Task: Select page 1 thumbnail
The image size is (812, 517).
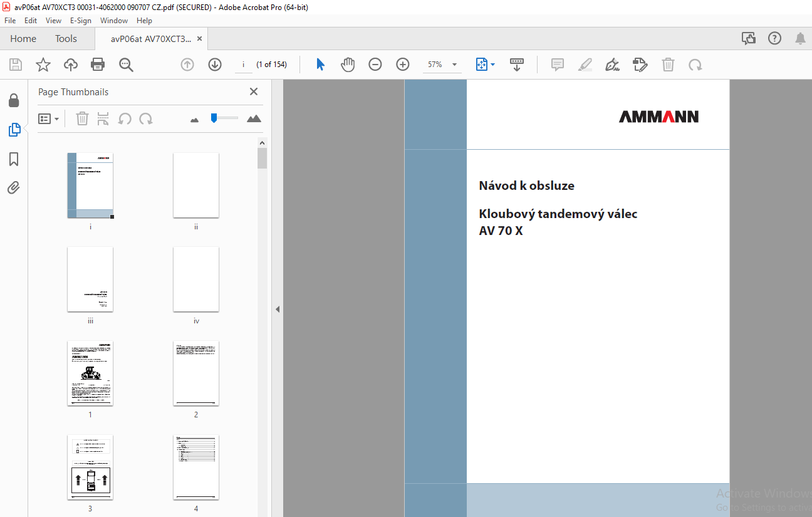Action: pos(90,373)
